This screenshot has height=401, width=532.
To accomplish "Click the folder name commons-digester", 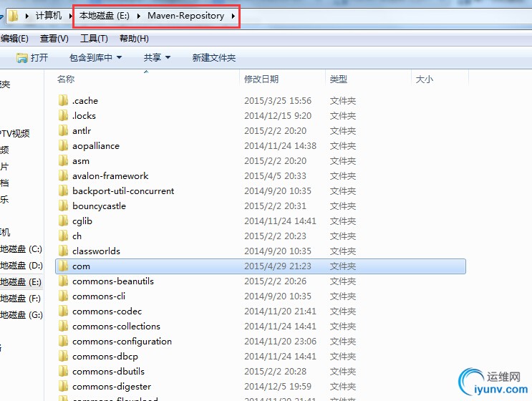I will coord(112,387).
